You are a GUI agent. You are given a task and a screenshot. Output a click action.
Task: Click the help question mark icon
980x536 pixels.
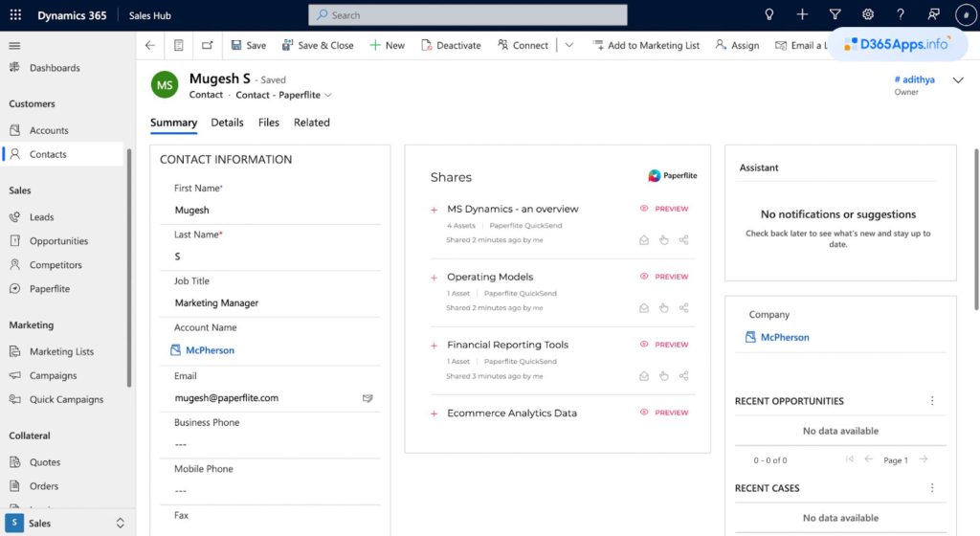click(901, 15)
